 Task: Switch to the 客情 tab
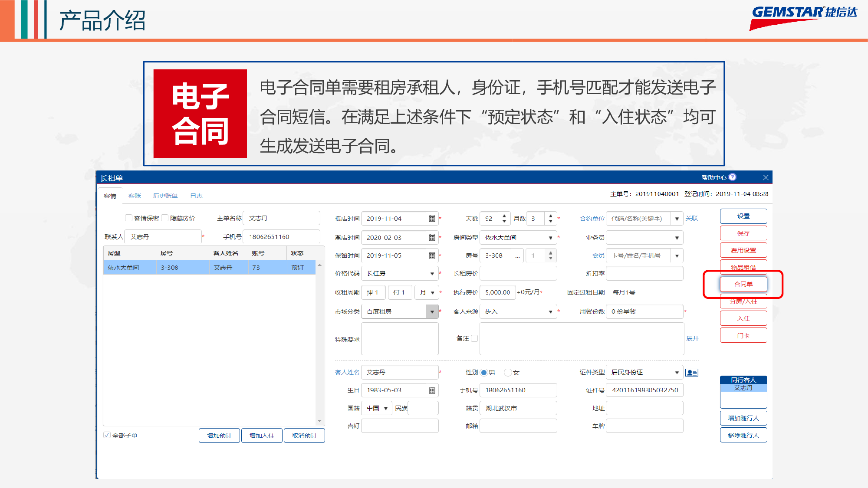point(110,196)
